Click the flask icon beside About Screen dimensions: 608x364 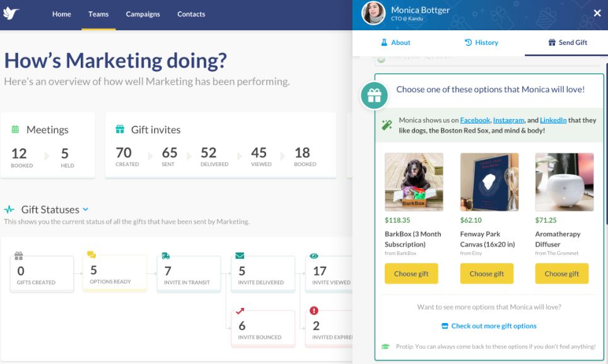tap(384, 42)
